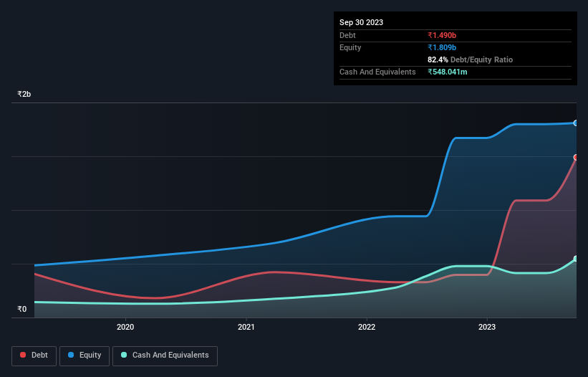588x377 pixels.
Task: Select the teal Cash endpoint marker
Action: point(576,259)
